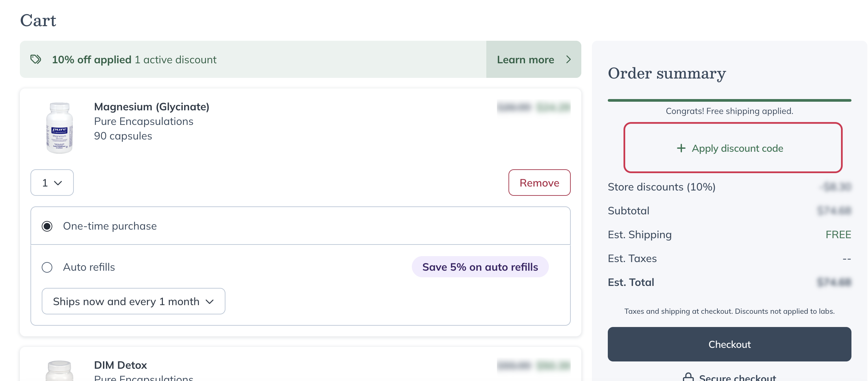868x381 pixels.
Task: Open Learn more about active discount
Action: tap(525, 60)
